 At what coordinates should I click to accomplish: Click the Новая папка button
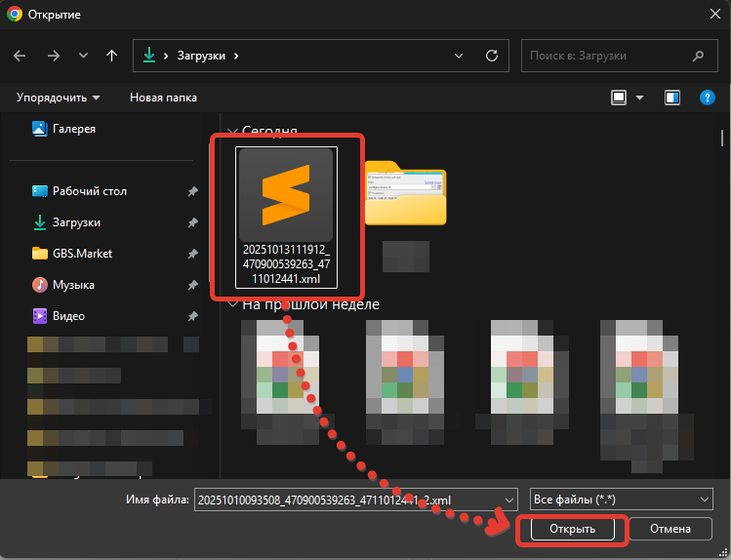163,98
